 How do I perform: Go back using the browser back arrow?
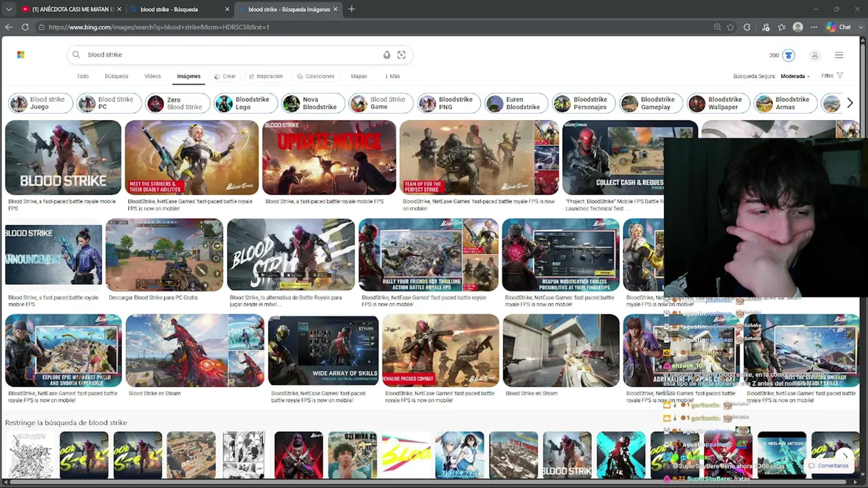pyautogui.click(x=9, y=27)
